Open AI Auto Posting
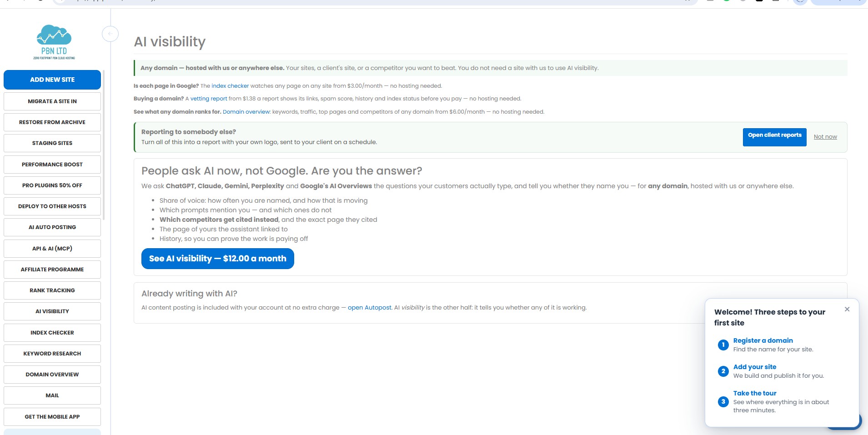 [x=52, y=227]
